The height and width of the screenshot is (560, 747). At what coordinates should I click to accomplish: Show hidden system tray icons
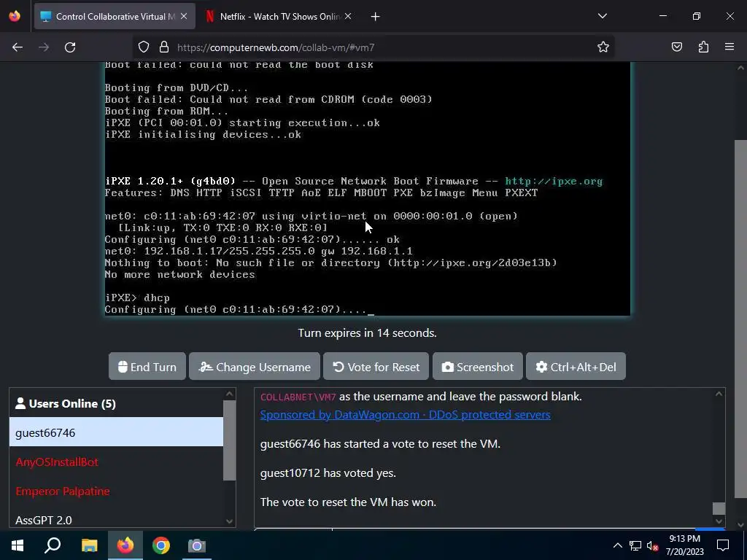(x=617, y=545)
